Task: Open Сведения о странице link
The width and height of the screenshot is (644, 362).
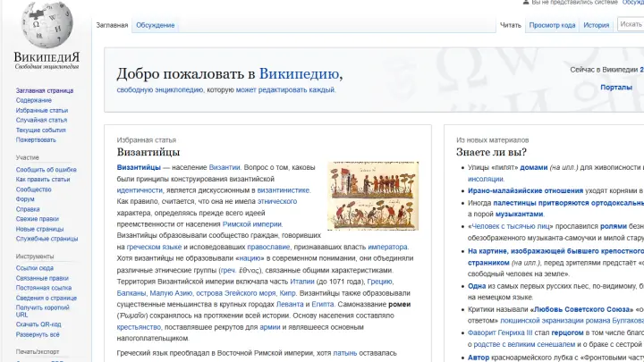Action: 47,298
